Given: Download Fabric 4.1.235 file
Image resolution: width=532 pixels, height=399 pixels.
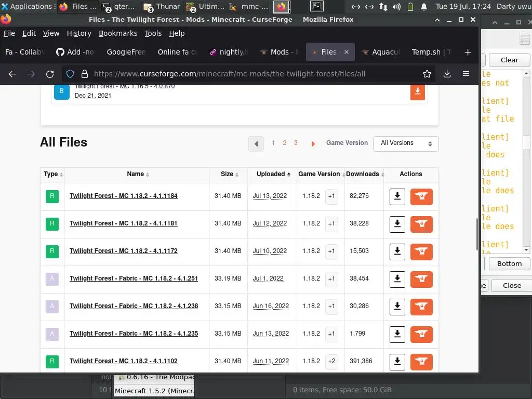Looking at the screenshot, I should (397, 334).
